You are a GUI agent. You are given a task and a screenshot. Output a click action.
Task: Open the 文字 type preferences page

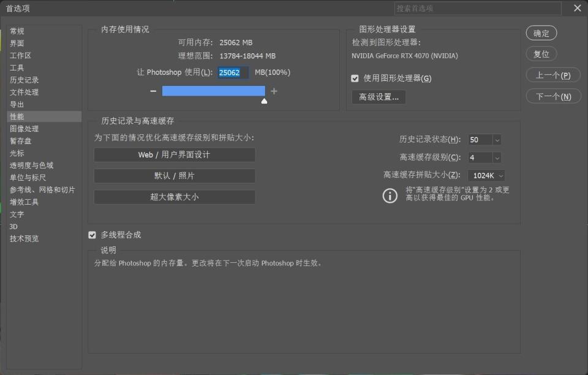[17, 214]
